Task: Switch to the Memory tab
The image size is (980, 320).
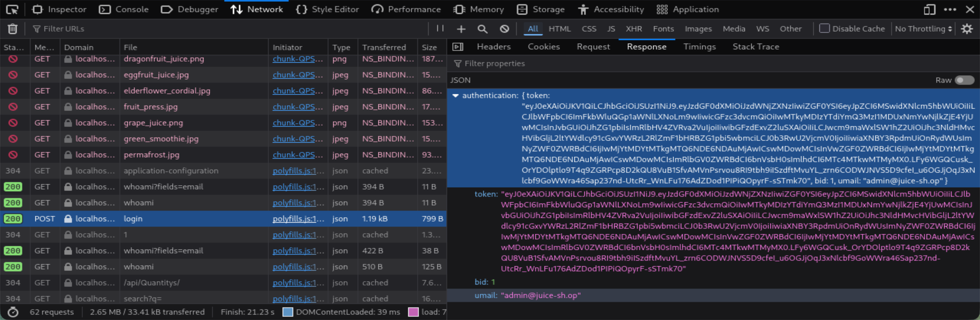Action: pos(478,10)
